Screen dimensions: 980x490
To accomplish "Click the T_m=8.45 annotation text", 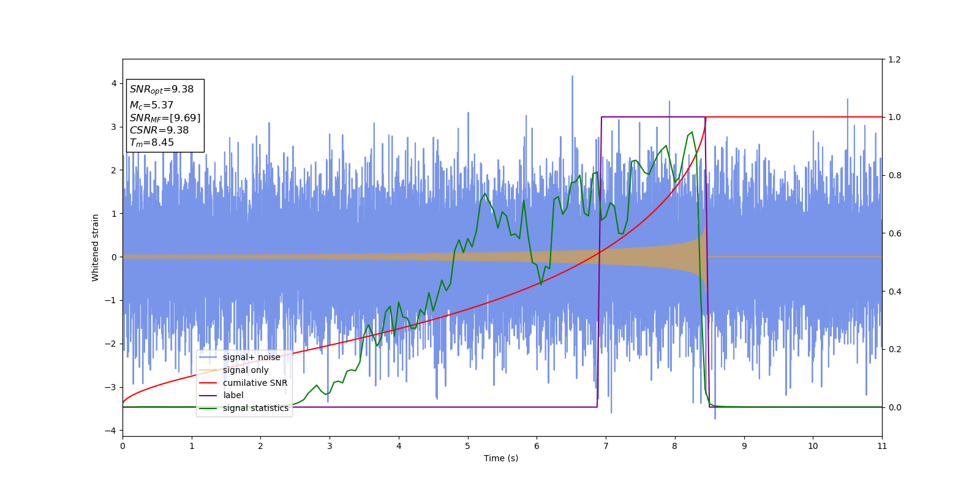I will pyautogui.click(x=152, y=143).
